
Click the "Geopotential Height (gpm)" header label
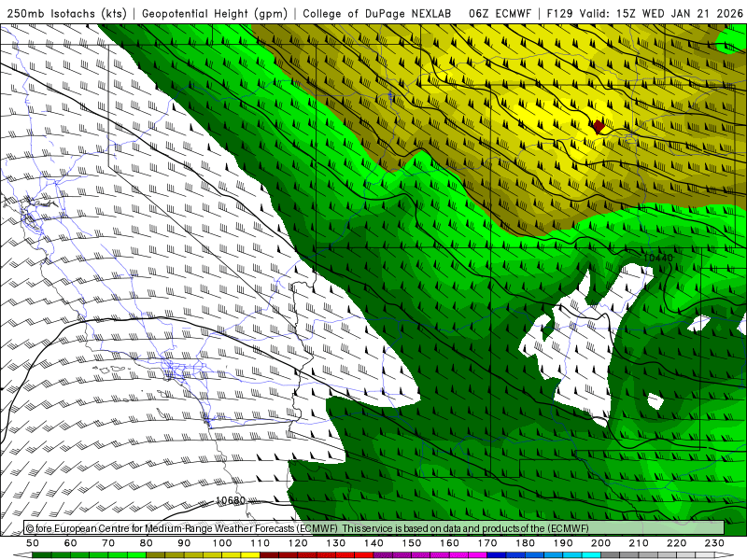(x=215, y=14)
